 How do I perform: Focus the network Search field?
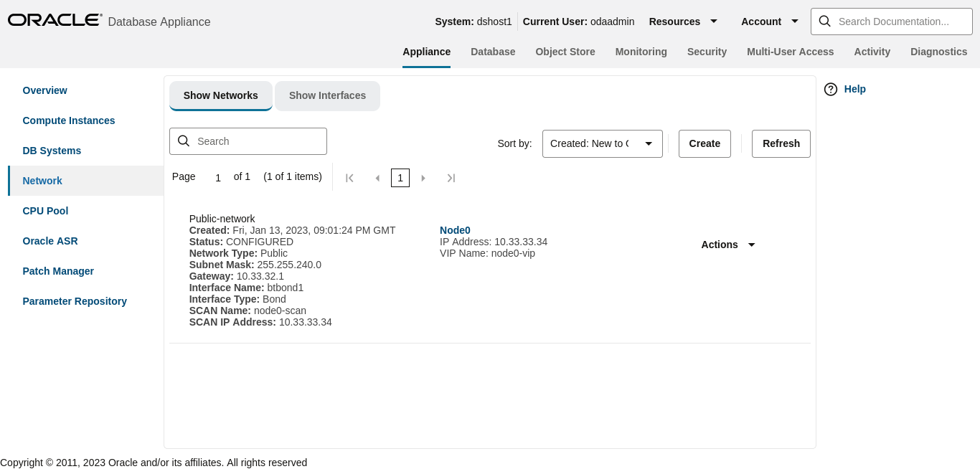(248, 141)
